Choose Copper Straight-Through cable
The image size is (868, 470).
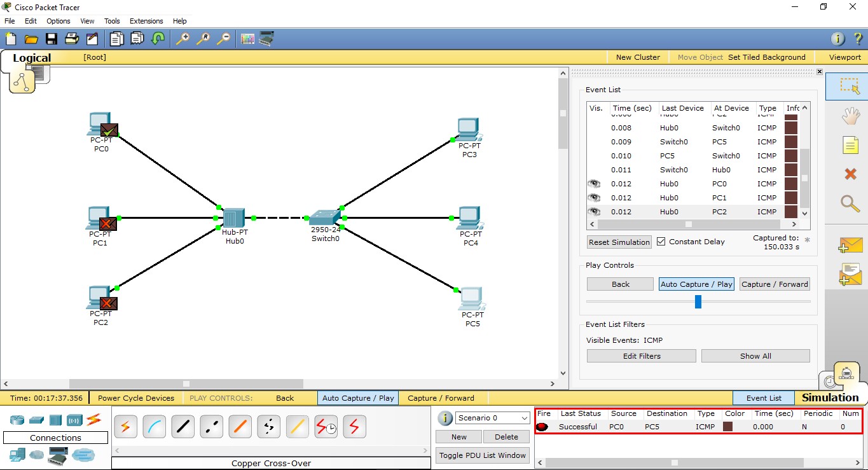183,427
